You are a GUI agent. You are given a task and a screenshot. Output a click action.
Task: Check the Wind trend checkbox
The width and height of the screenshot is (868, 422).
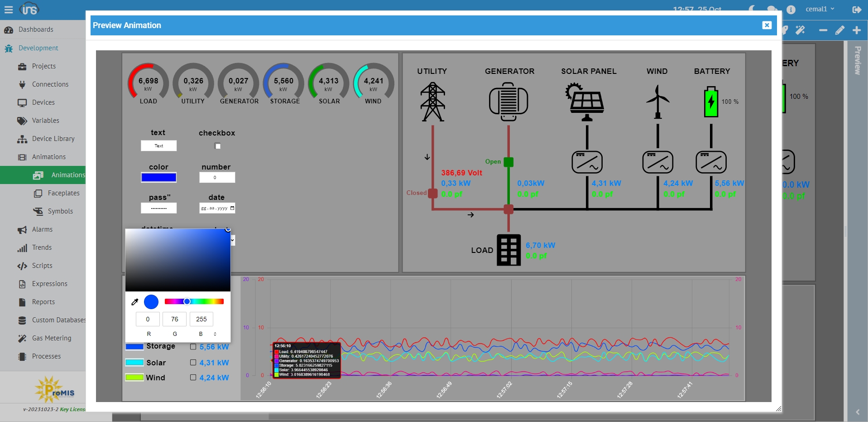(193, 378)
